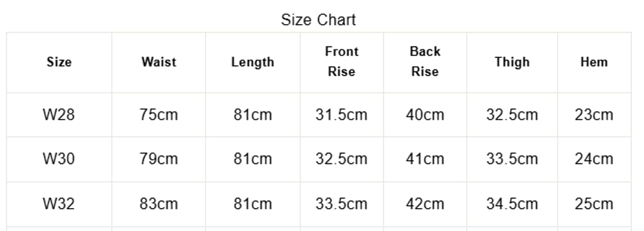
Task: Click the 79cm waist measurement
Action: point(159,159)
